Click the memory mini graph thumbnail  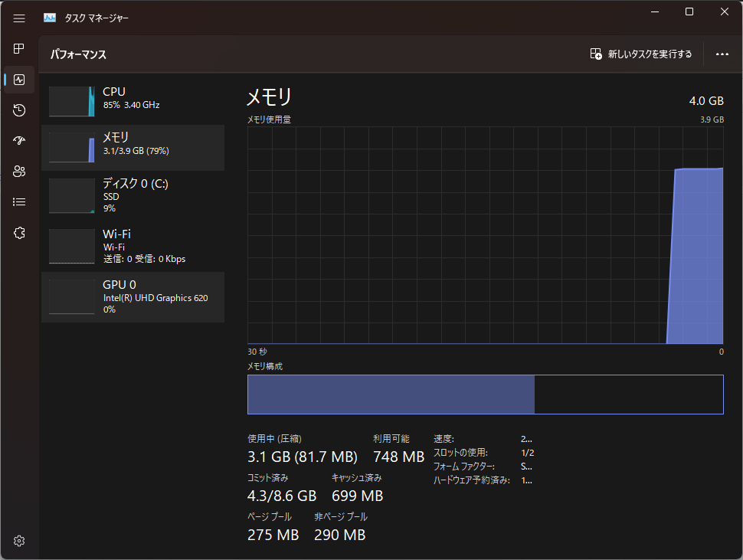point(72,147)
